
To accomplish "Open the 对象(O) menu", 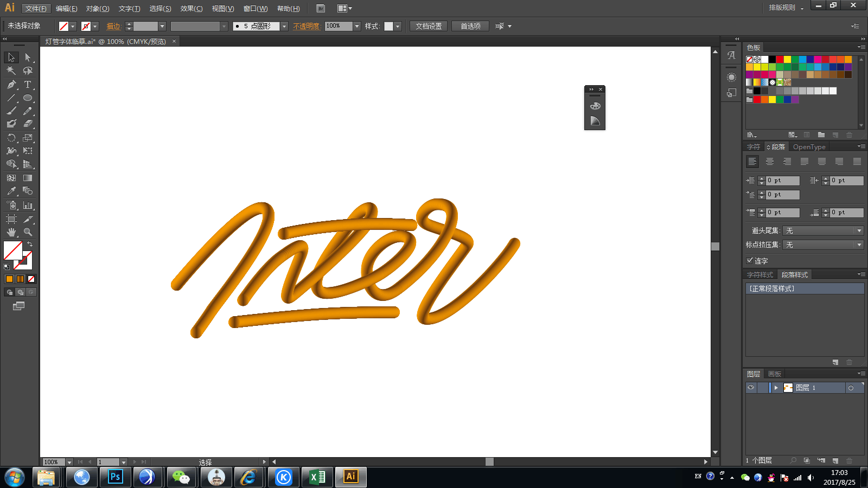I will point(98,9).
